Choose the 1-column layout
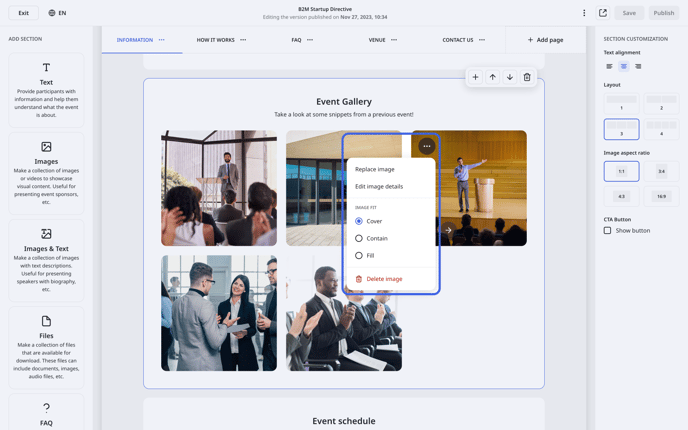 click(621, 103)
